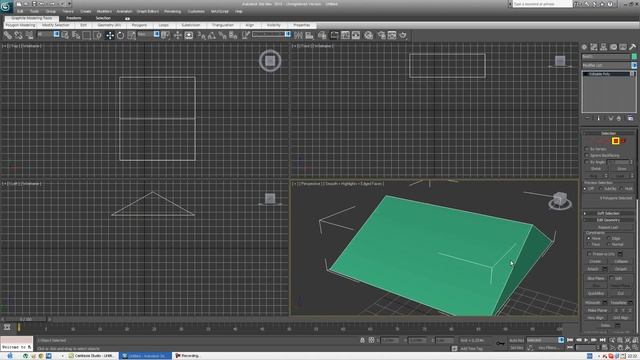Open the Select by Name dialog
The width and height of the screenshot is (640, 360).
pos(76,36)
